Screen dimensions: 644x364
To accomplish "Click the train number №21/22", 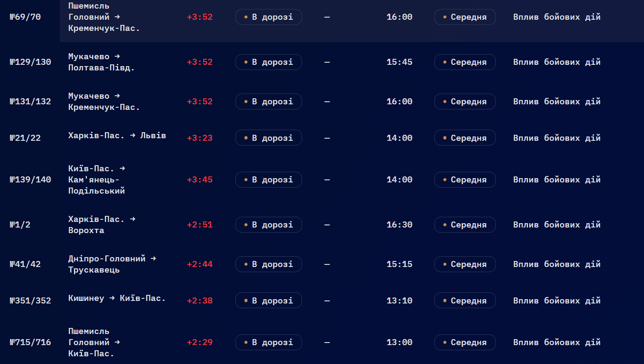I will tap(25, 138).
